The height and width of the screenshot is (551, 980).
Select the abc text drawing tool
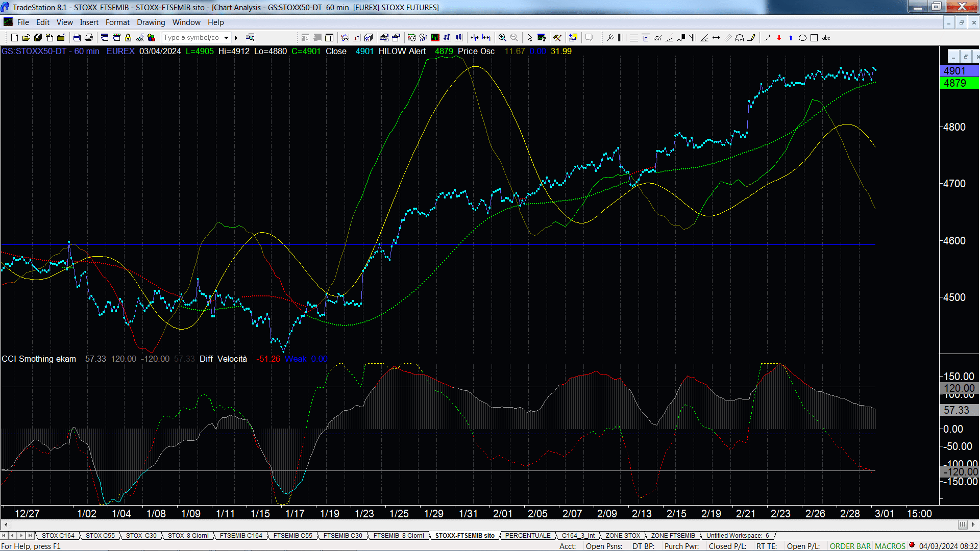click(826, 38)
